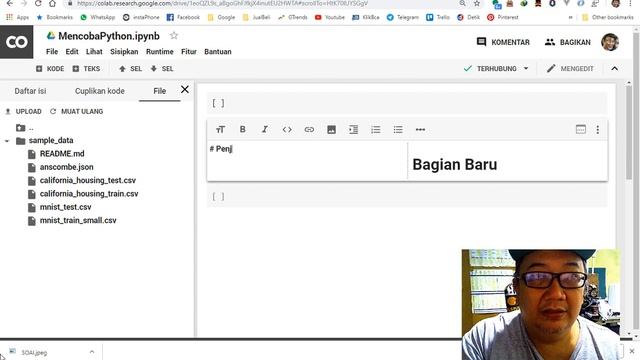Open the Bantuan menu

click(218, 52)
